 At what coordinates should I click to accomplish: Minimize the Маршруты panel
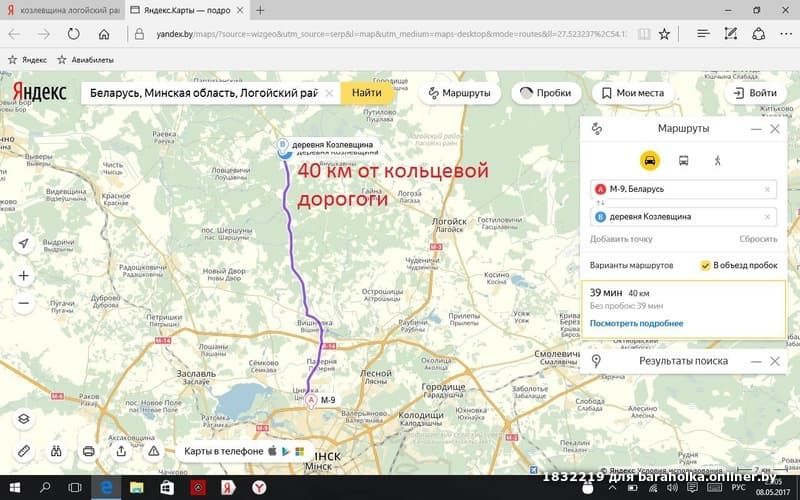click(756, 129)
